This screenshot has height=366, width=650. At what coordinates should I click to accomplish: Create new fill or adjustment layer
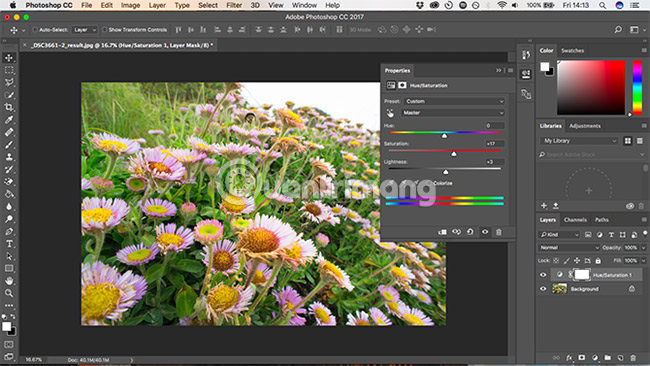[595, 357]
